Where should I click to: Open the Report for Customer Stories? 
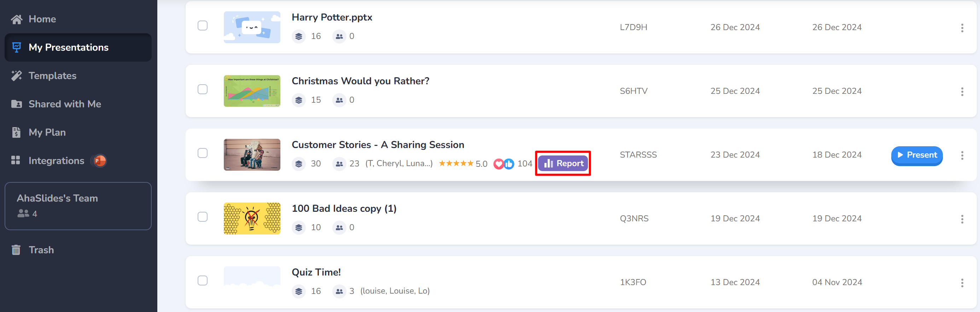(563, 163)
